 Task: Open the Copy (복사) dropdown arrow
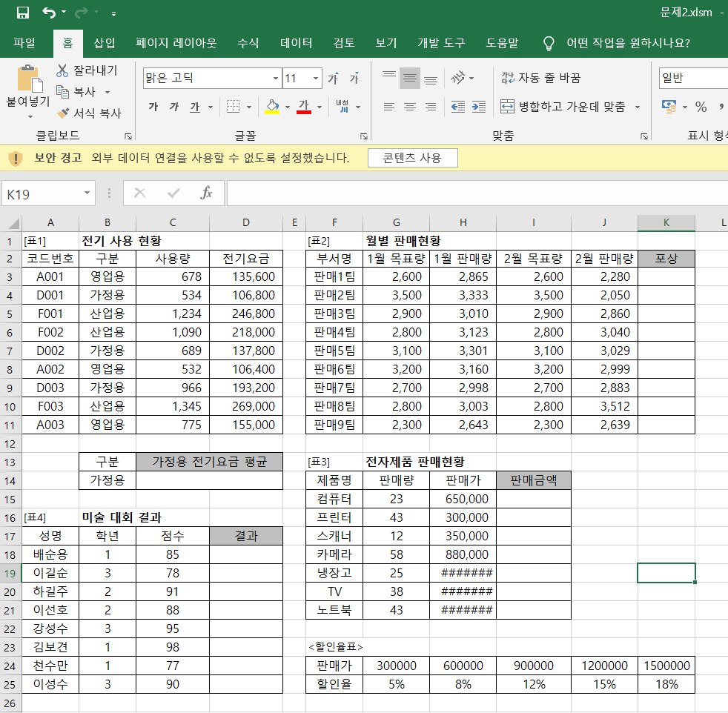tap(107, 92)
